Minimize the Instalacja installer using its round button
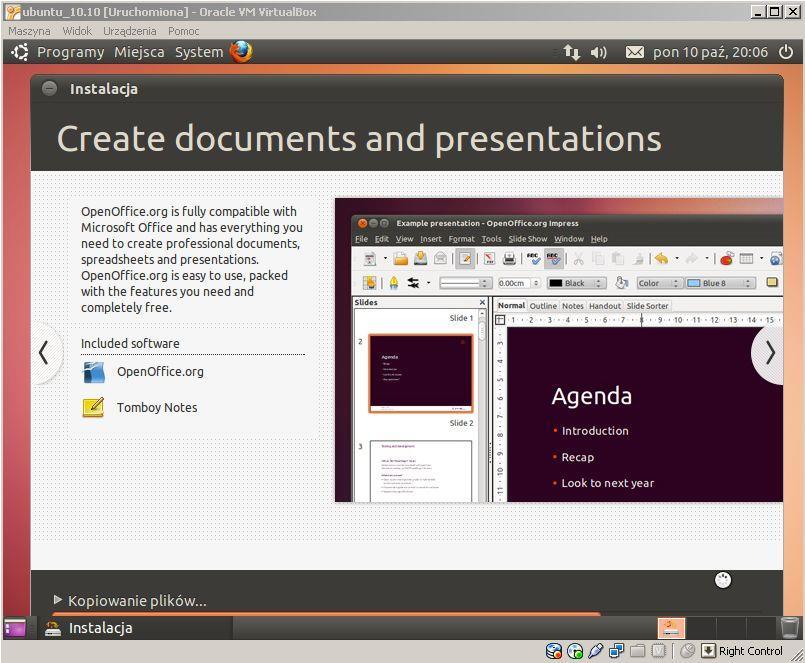Screen dimensions: 805x663 [x=49, y=88]
